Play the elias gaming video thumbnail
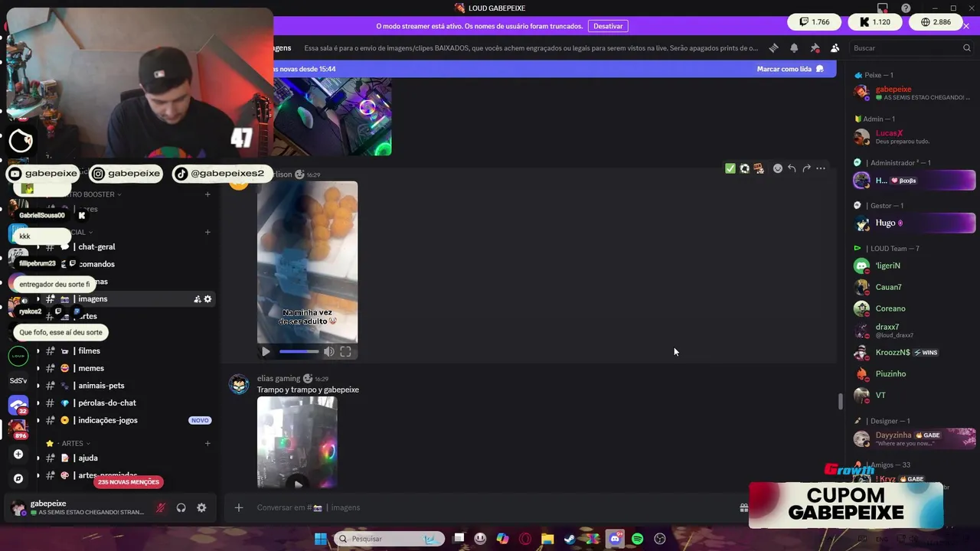 coord(298,484)
